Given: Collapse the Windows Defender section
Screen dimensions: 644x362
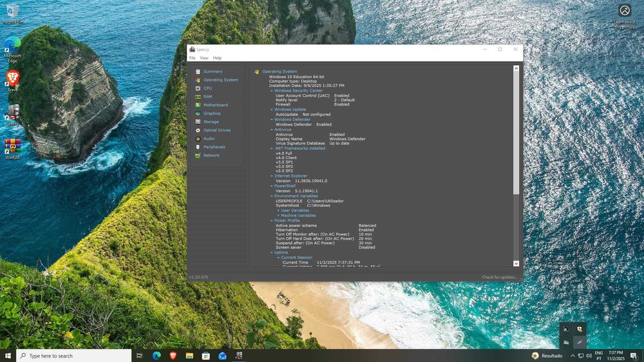Looking at the screenshot, I should point(272,120).
